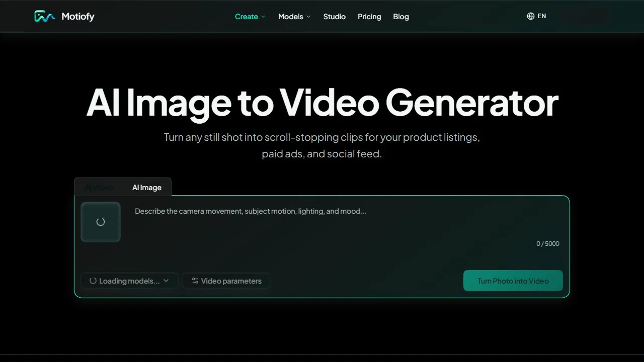Go to the Pricing page
644x362 pixels.
[x=369, y=17]
